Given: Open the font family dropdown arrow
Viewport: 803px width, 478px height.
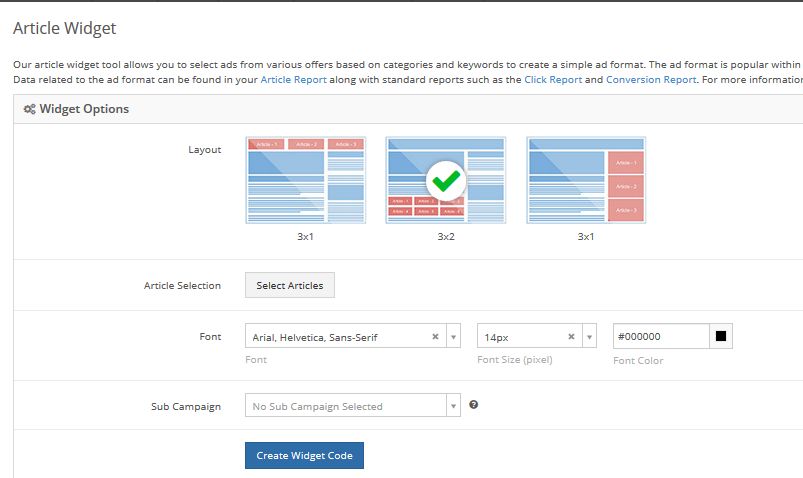Looking at the screenshot, I should pyautogui.click(x=453, y=337).
